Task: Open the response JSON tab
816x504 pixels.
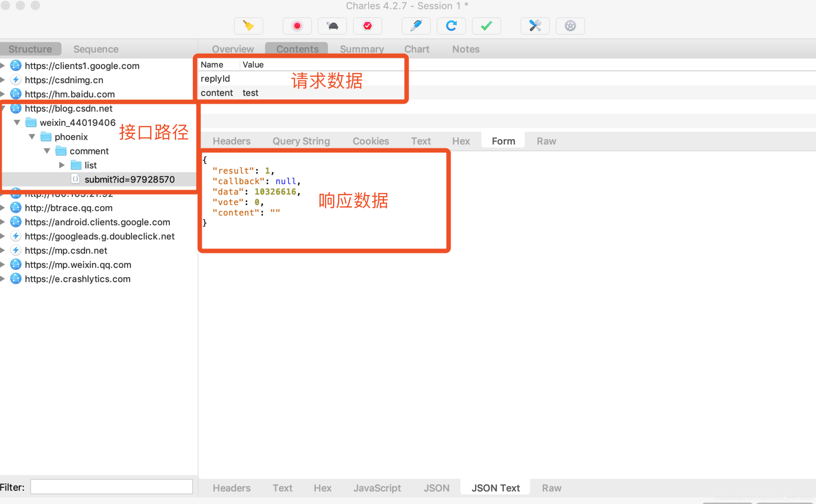Action: click(x=436, y=488)
